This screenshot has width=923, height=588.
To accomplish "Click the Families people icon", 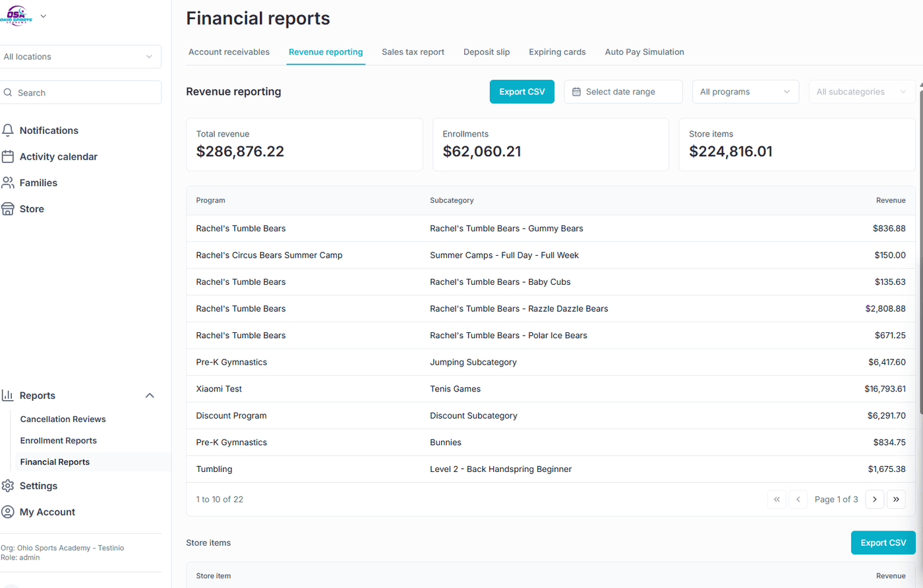I will tap(8, 183).
